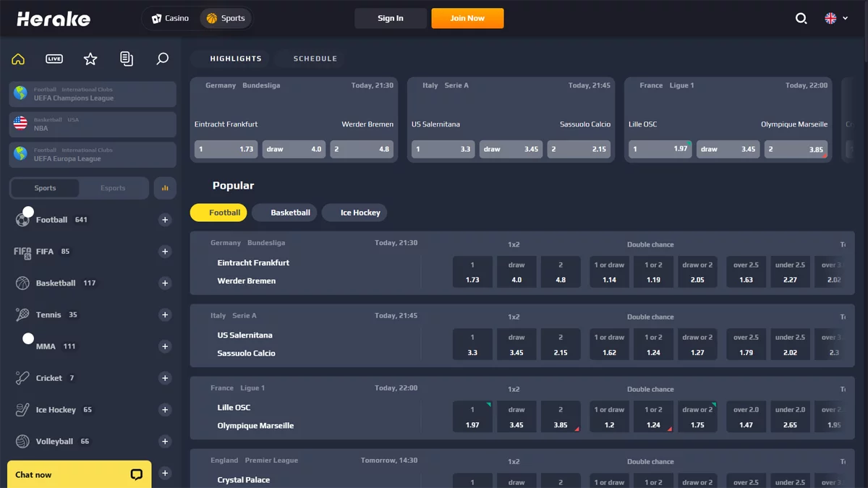
Task: Click the Join Now button
Action: click(x=467, y=18)
